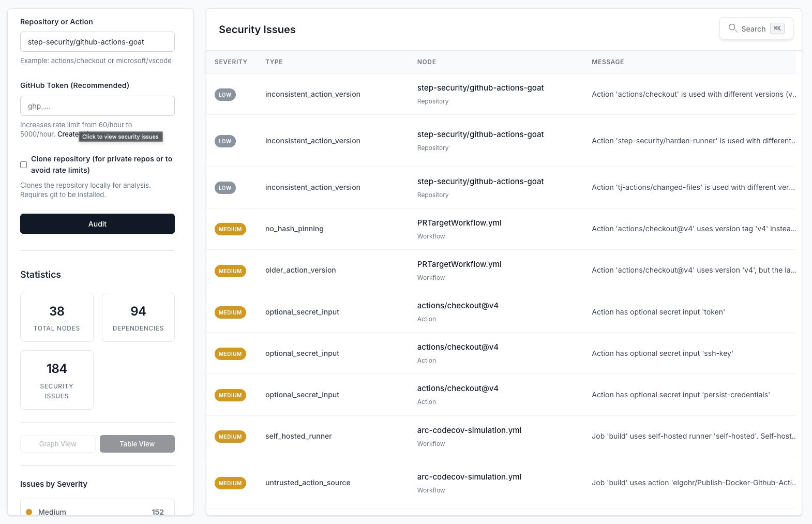Open the Search box

756,29
